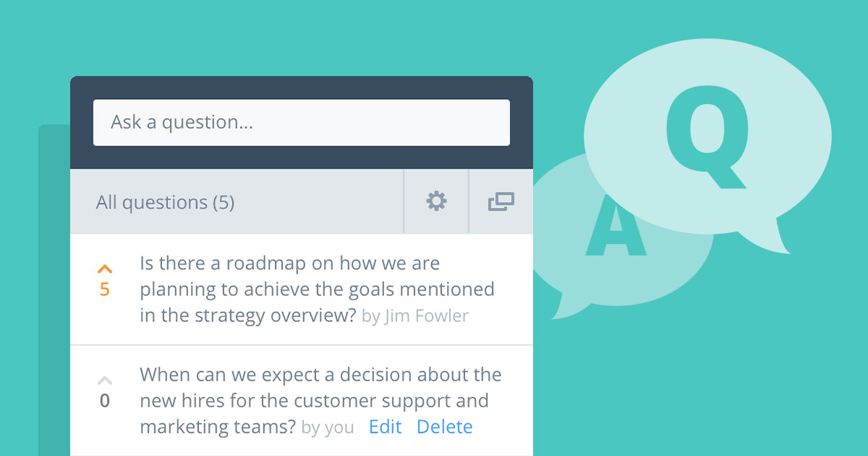Image resolution: width=868 pixels, height=456 pixels.
Task: Click the letter A in the bubble
Action: pyautogui.click(x=616, y=226)
